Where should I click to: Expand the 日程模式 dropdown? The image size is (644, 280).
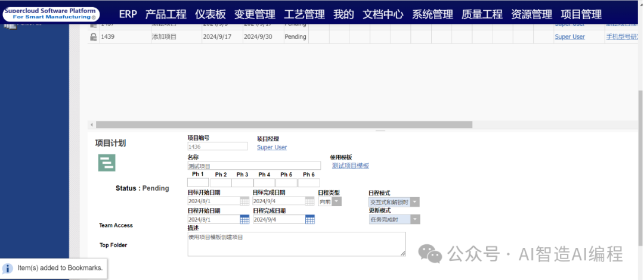pyautogui.click(x=415, y=202)
